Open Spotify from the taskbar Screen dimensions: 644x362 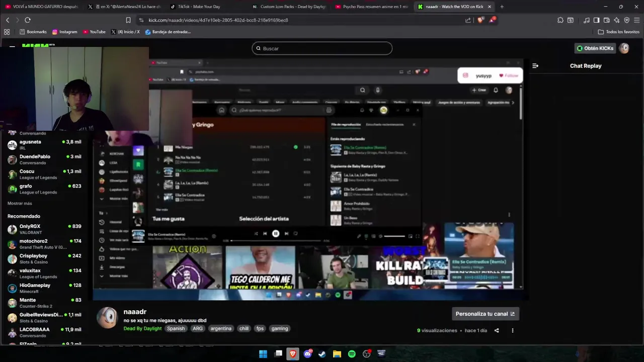coord(352,354)
